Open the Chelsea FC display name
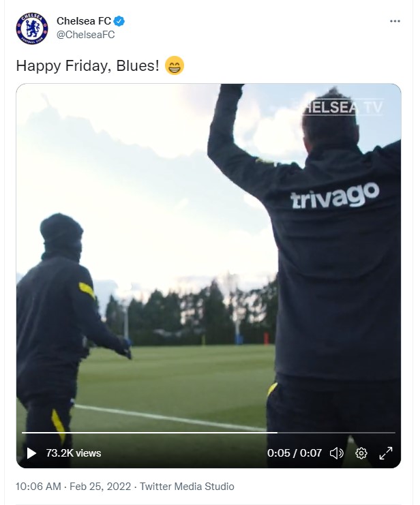 tap(84, 21)
